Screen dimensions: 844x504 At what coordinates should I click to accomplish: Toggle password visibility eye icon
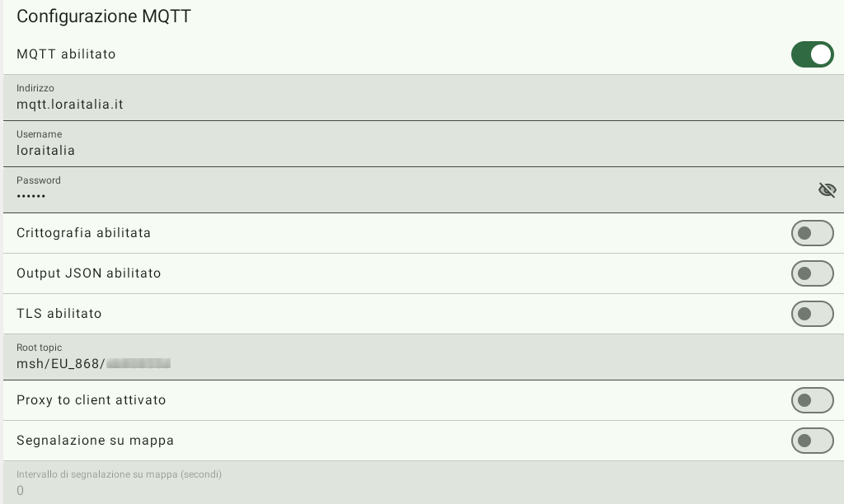coord(827,190)
